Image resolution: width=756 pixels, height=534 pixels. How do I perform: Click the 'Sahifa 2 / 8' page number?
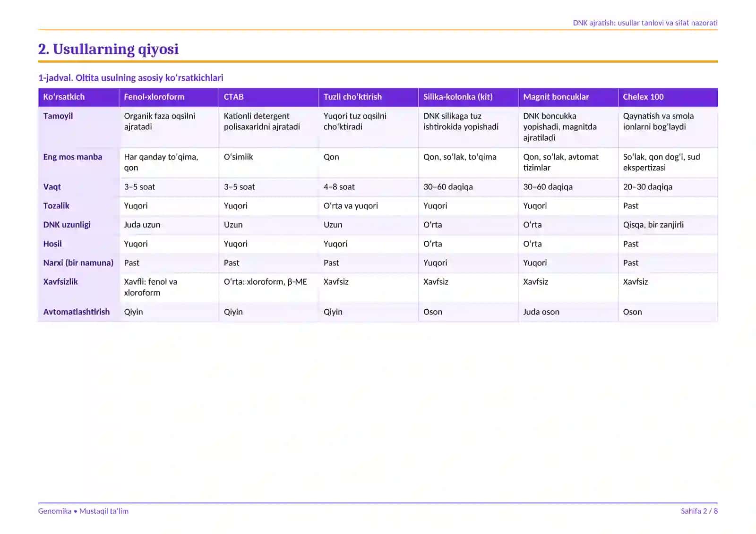(699, 511)
